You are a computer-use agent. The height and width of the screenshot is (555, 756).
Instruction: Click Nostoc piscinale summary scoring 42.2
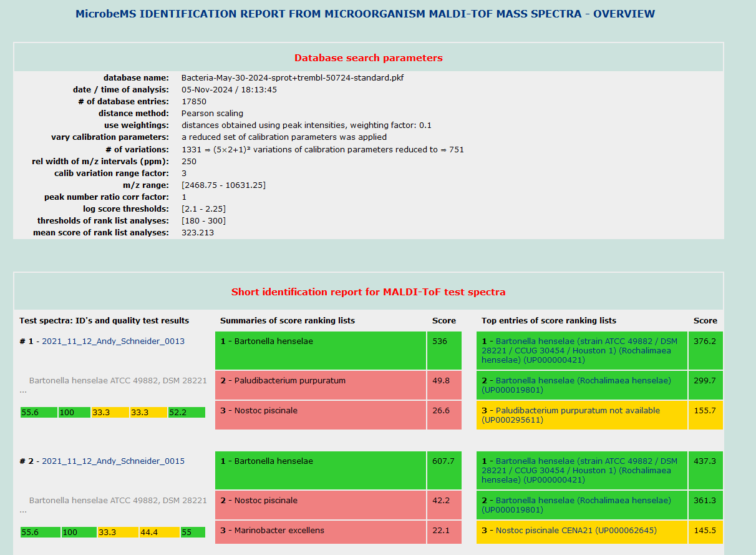click(320, 504)
